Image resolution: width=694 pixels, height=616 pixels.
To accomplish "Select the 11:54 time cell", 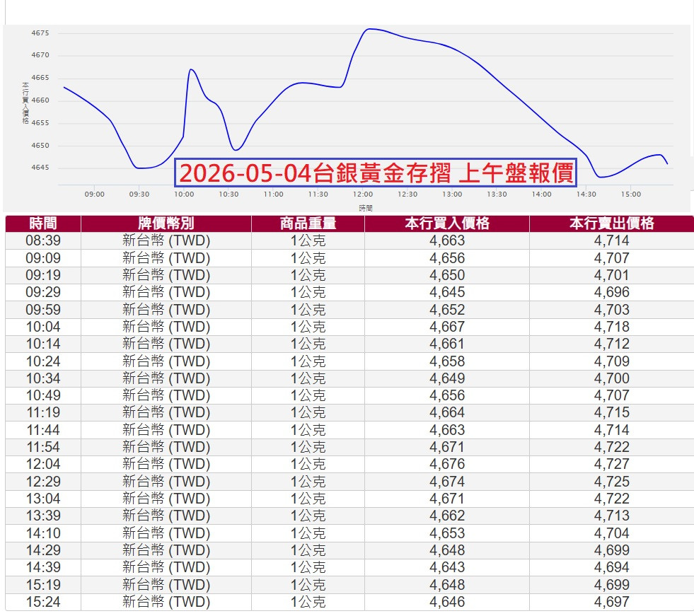I will 43,447.
